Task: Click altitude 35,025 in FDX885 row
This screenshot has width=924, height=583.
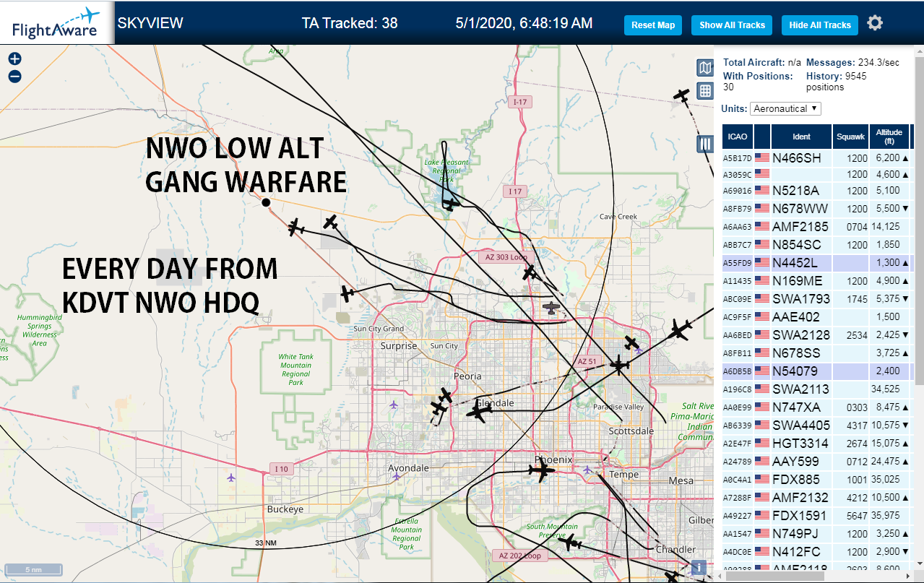Action: 886,479
